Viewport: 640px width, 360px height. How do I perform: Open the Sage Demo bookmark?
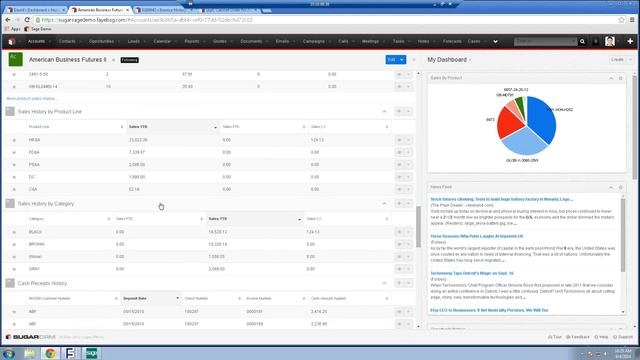click(x=38, y=29)
